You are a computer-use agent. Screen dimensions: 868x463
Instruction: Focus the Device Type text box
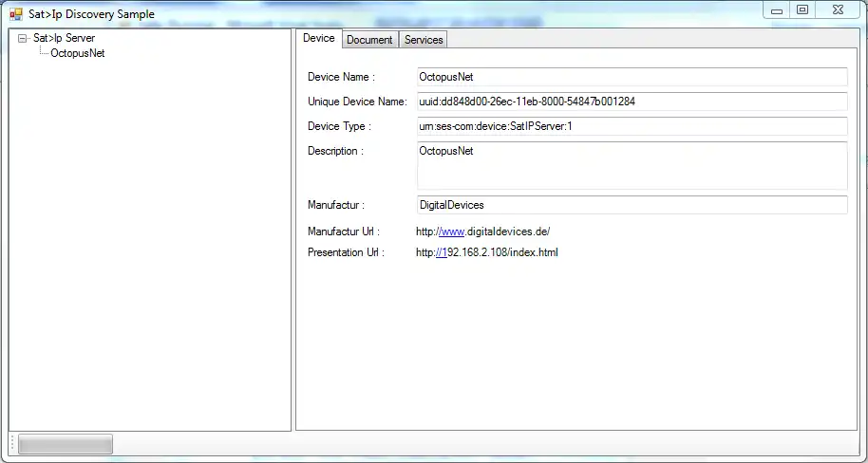click(632, 126)
